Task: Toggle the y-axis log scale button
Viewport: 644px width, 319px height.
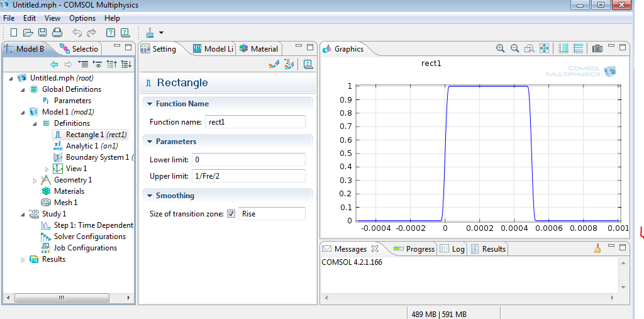Action: [x=578, y=48]
